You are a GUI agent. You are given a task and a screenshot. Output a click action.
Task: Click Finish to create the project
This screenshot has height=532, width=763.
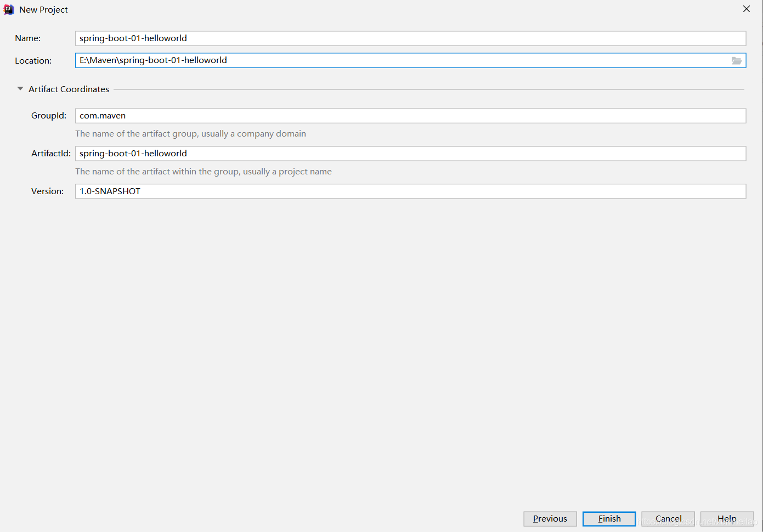click(x=609, y=519)
